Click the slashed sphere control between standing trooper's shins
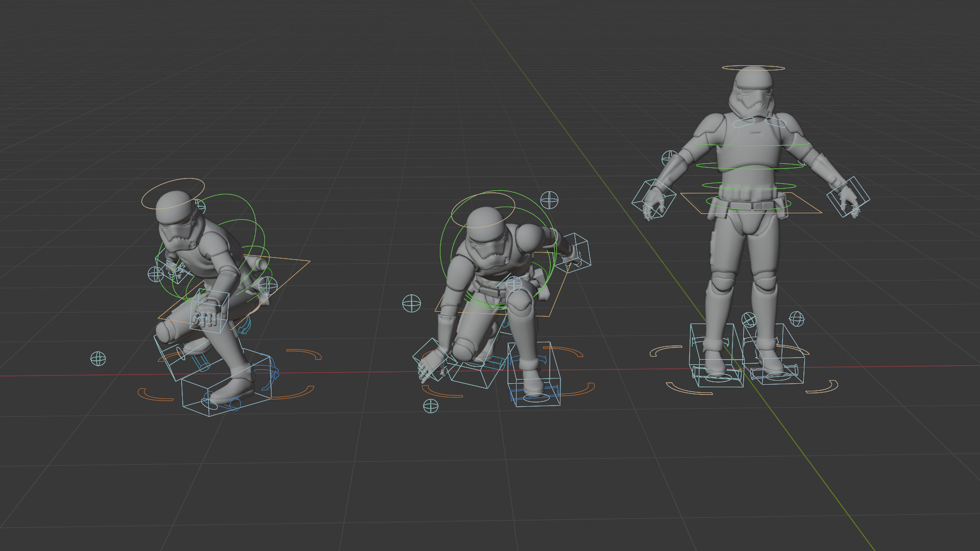Viewport: 980px width, 551px height. (x=748, y=320)
